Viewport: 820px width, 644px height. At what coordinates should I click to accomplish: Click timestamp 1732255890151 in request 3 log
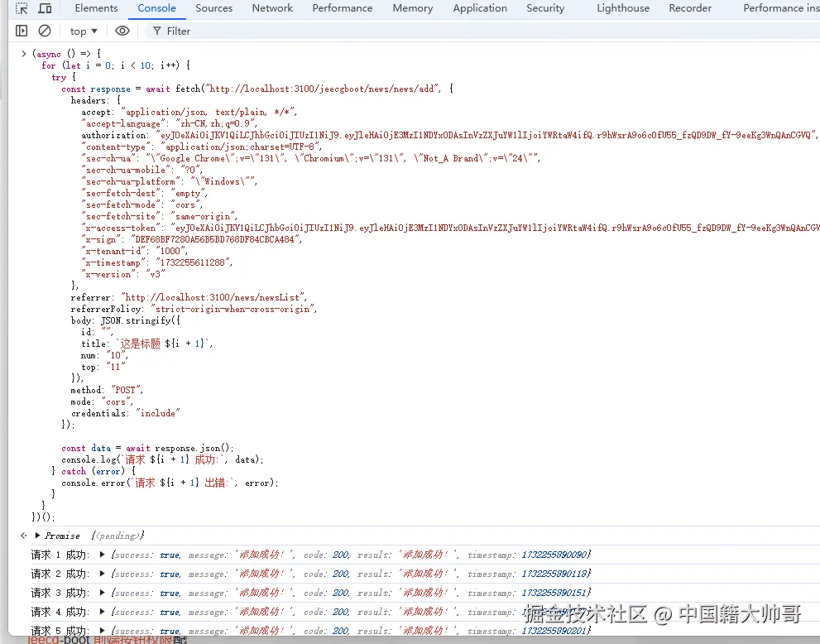pos(554,592)
